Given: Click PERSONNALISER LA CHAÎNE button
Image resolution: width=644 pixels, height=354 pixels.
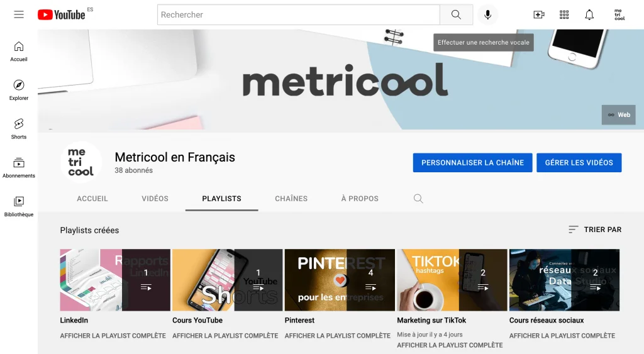Looking at the screenshot, I should [x=472, y=163].
